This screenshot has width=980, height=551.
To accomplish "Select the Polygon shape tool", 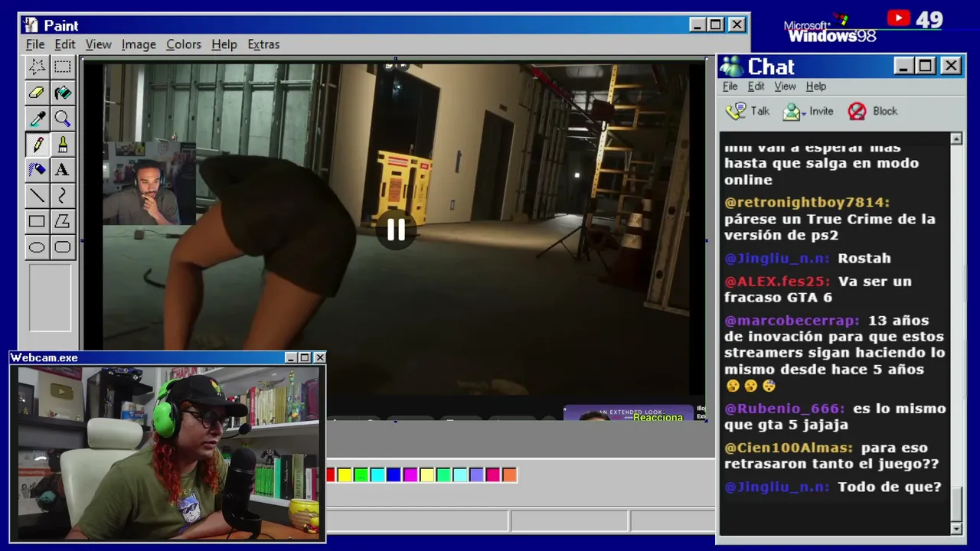I will pos(63,221).
